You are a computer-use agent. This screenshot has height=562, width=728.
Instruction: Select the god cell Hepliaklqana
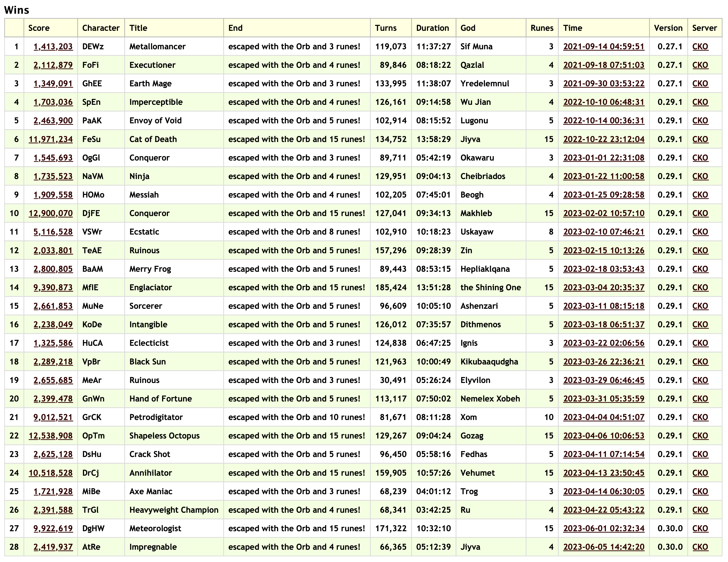pyautogui.click(x=491, y=269)
